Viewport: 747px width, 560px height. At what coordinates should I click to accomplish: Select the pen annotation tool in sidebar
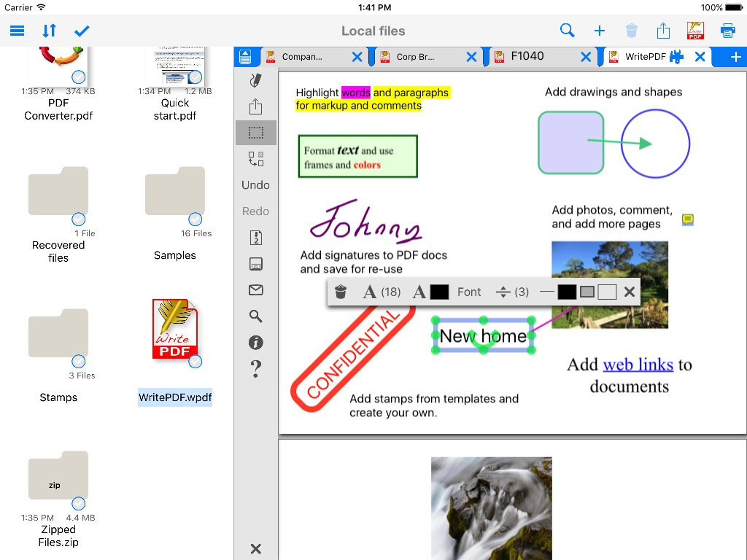click(x=255, y=80)
